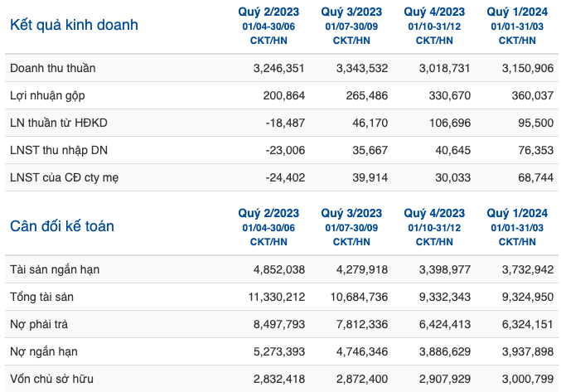Click short-term debt value 4,746,346
The width and height of the screenshot is (561, 392).
pos(362,352)
